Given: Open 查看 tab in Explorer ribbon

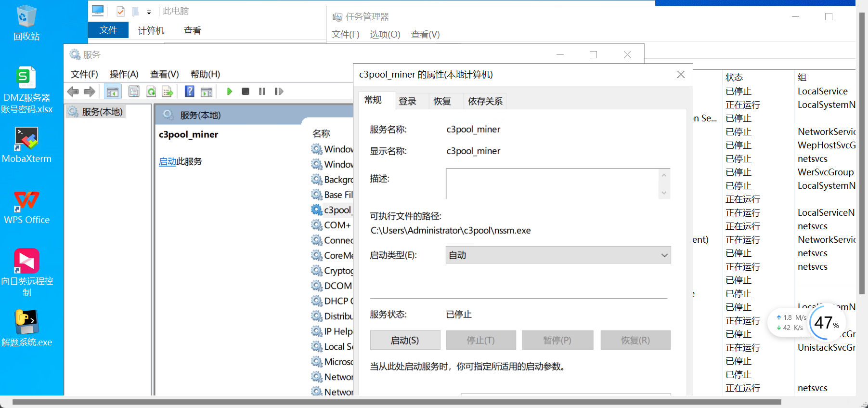Looking at the screenshot, I should tap(193, 31).
